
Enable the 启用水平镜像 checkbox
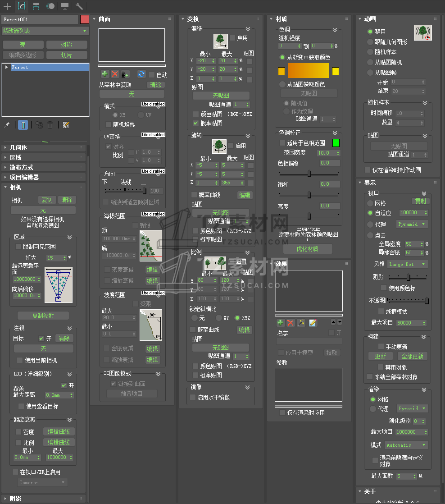tap(193, 397)
